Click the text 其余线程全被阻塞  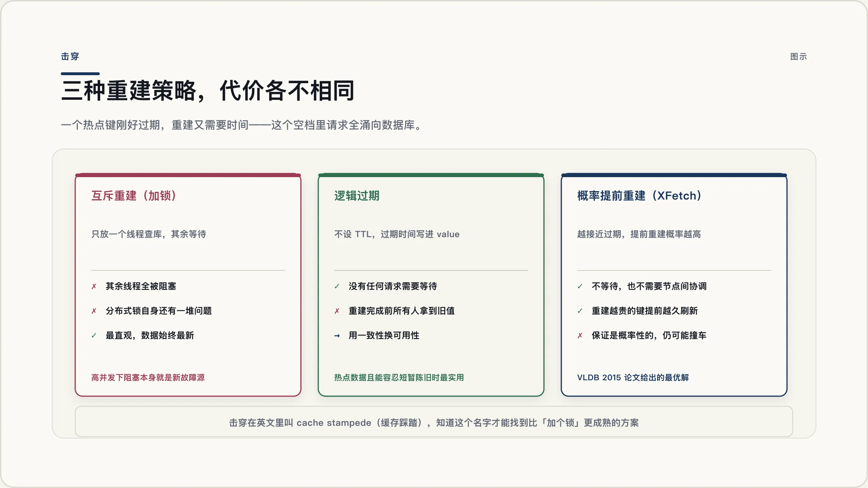[x=141, y=286]
